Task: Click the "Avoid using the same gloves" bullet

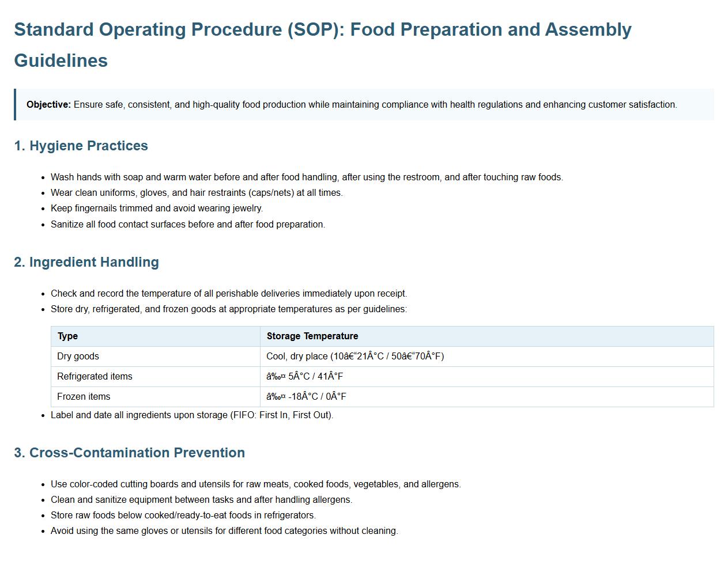Action: [x=224, y=531]
